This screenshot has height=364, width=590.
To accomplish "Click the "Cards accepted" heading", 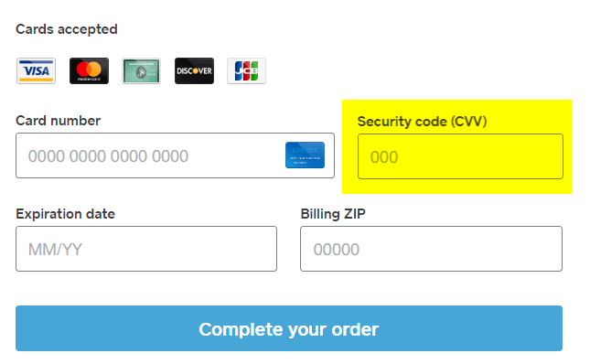I will coord(67,29).
